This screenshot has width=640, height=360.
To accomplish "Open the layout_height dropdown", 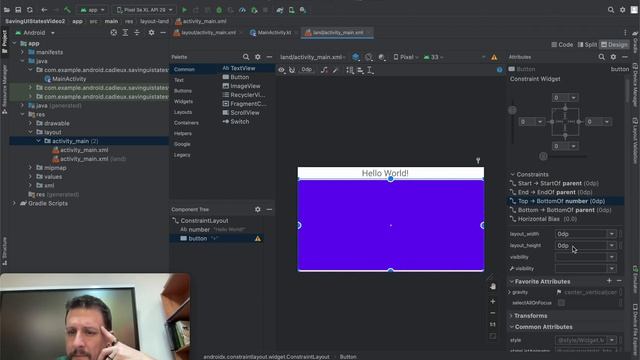I will click(x=611, y=245).
